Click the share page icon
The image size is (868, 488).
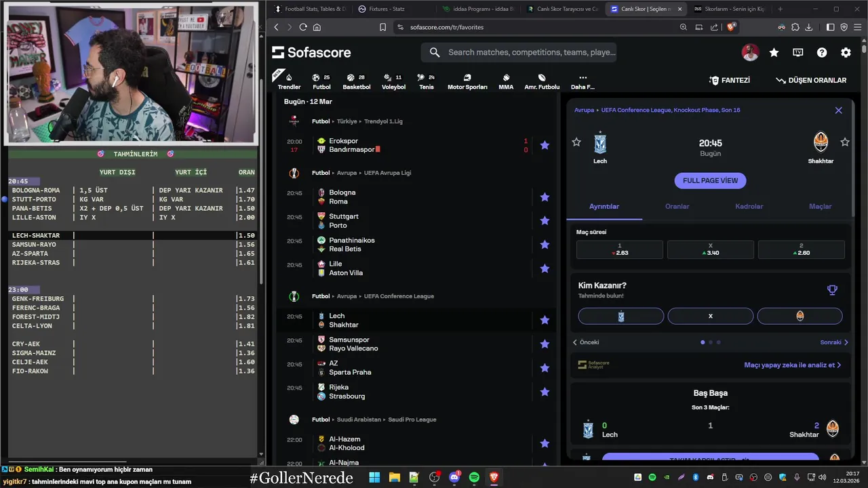click(x=714, y=27)
